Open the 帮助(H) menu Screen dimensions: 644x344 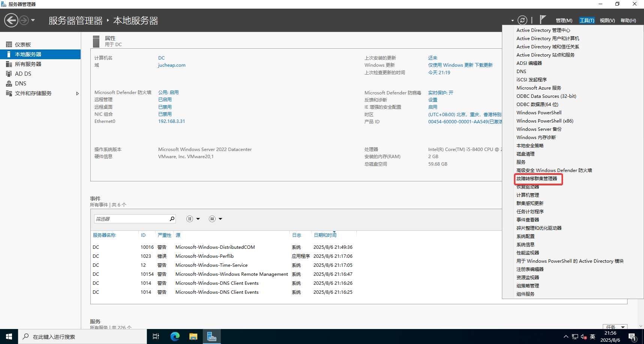tap(628, 21)
